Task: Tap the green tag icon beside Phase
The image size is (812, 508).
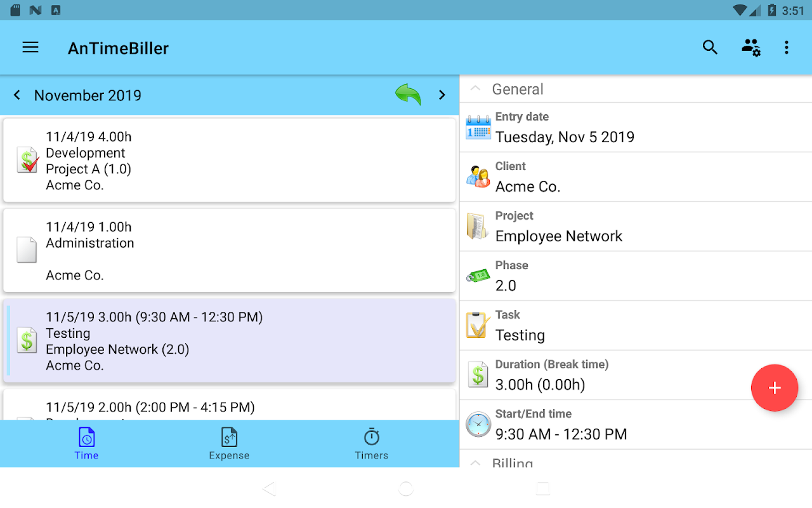Action: [478, 276]
